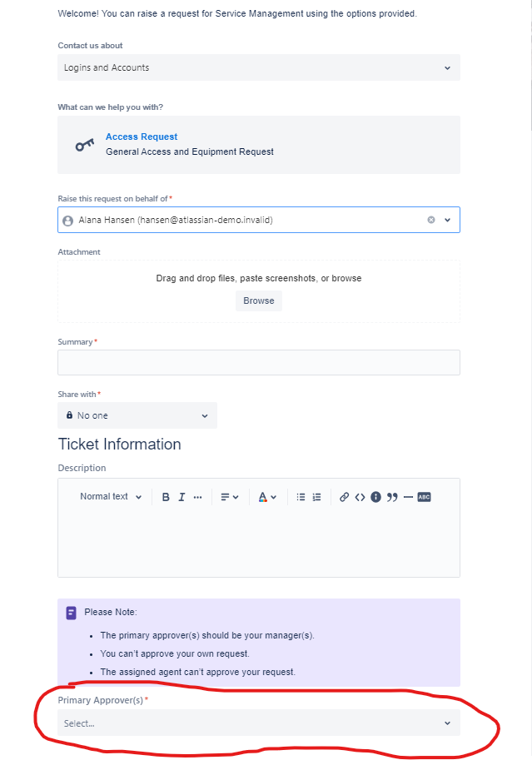
Task: Open the text alignment dropdown
Action: point(229,496)
